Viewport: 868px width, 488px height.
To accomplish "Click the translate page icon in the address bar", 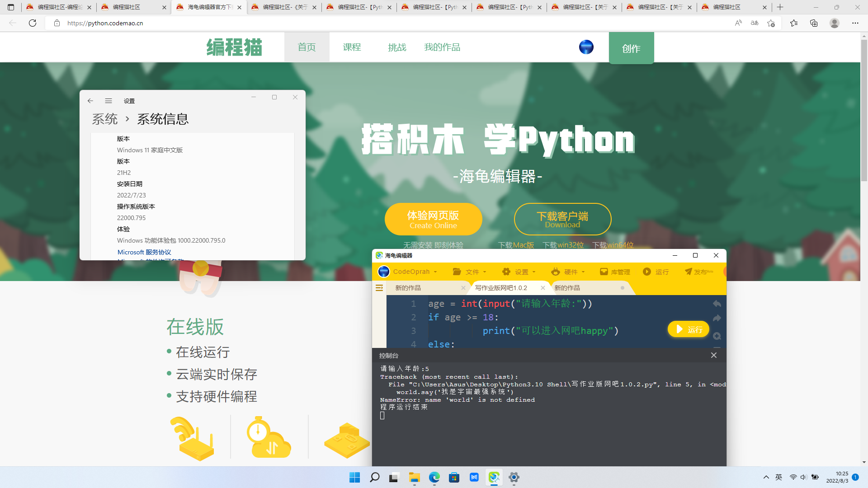I will 755,23.
